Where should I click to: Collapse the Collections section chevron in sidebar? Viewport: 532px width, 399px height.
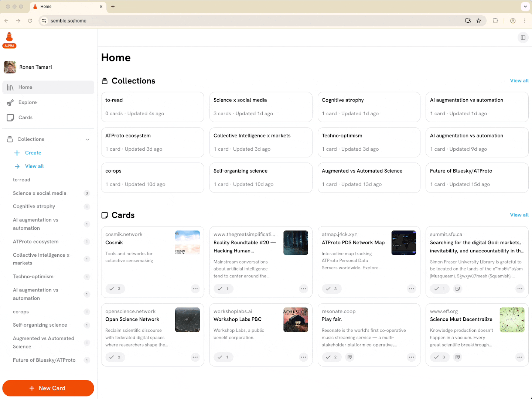click(x=88, y=139)
